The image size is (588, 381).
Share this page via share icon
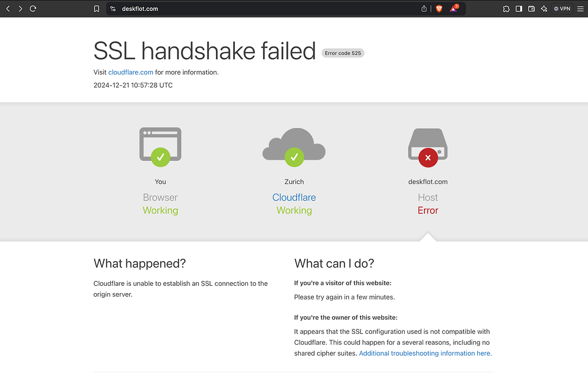[424, 9]
